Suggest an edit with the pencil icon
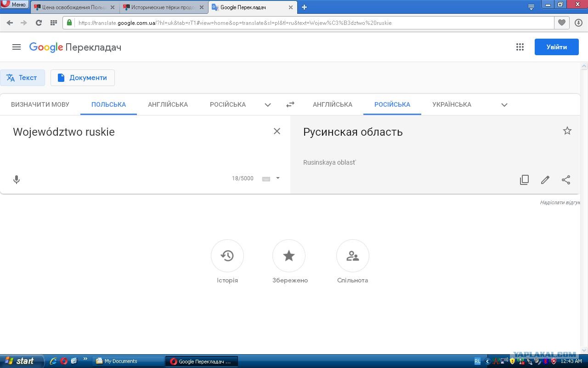The width and height of the screenshot is (588, 368). click(545, 180)
